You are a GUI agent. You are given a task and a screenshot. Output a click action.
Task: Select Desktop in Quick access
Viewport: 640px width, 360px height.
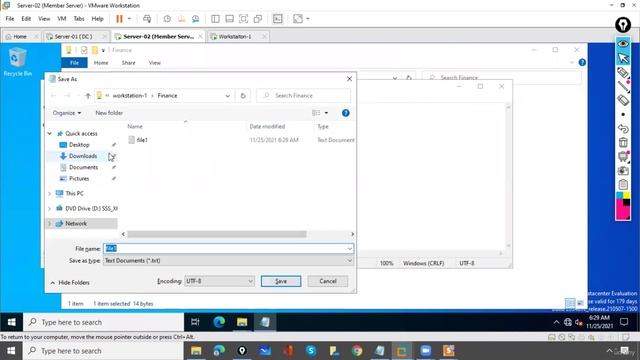click(79, 145)
